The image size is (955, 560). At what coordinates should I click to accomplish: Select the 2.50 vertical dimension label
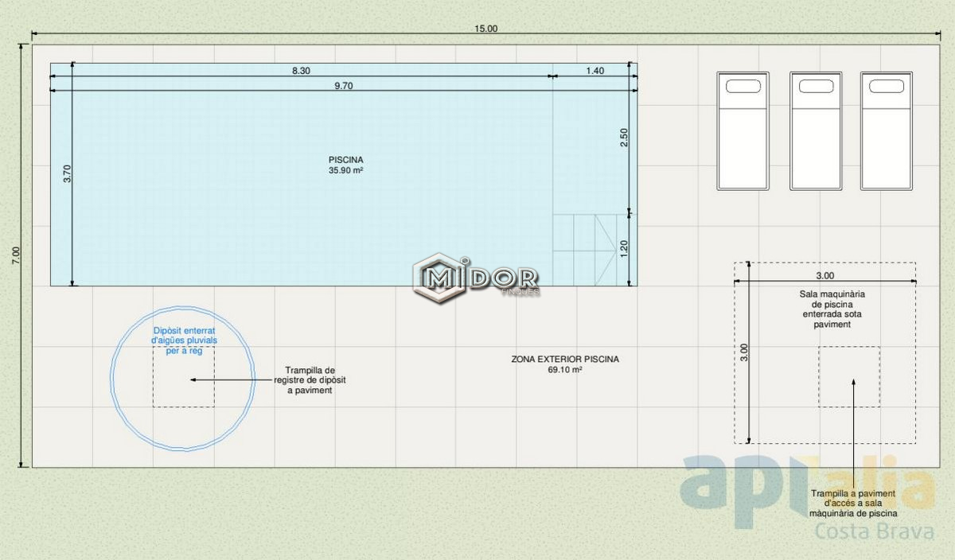pyautogui.click(x=624, y=137)
